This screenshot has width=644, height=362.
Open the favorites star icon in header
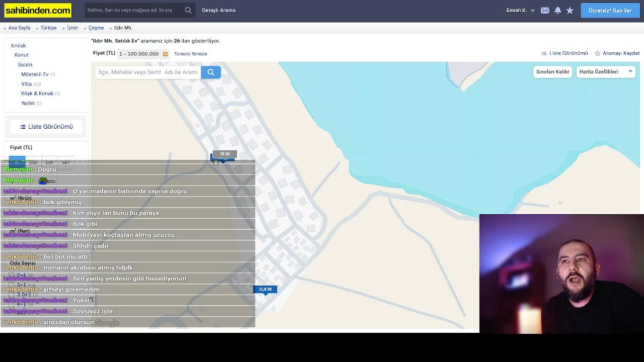point(570,10)
